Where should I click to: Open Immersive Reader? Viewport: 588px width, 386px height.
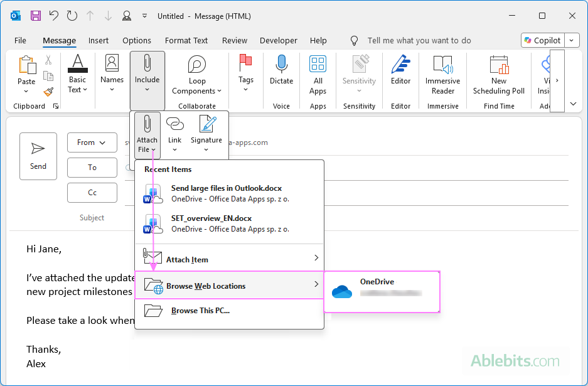point(442,74)
